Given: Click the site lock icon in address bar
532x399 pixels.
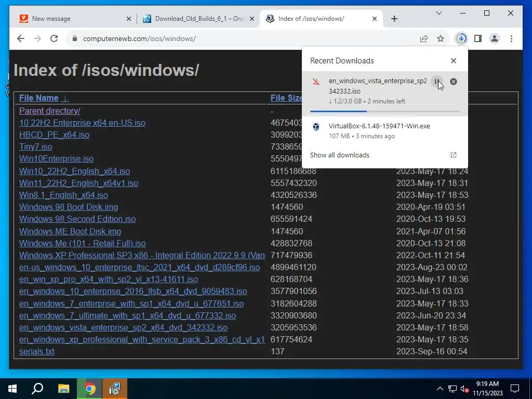Looking at the screenshot, I should coord(75,38).
